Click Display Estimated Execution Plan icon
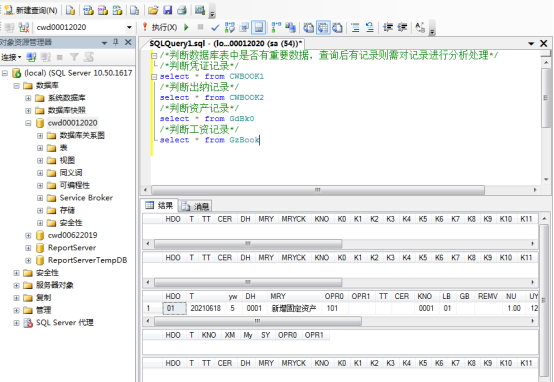 coord(230,27)
